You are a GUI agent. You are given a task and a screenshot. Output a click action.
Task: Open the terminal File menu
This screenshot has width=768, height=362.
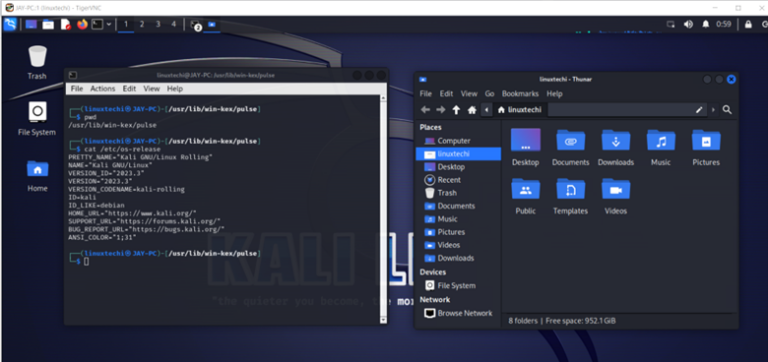pos(77,89)
